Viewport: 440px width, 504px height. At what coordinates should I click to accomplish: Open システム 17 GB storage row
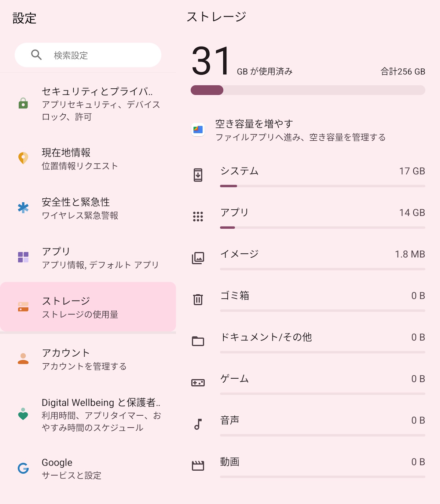(x=322, y=172)
